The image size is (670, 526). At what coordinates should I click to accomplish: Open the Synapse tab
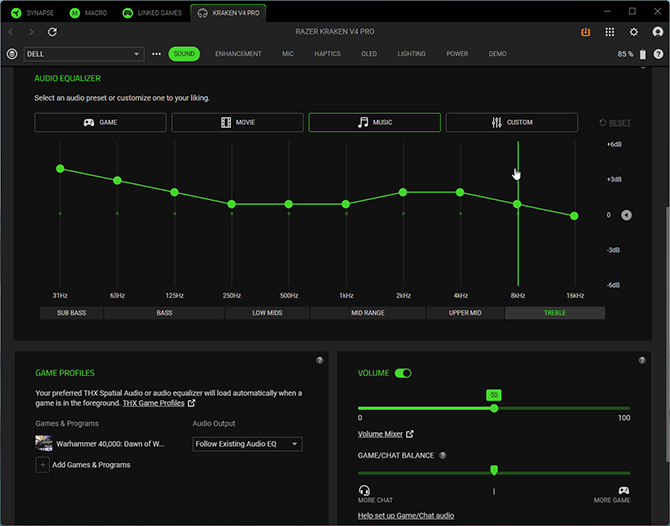(x=32, y=13)
